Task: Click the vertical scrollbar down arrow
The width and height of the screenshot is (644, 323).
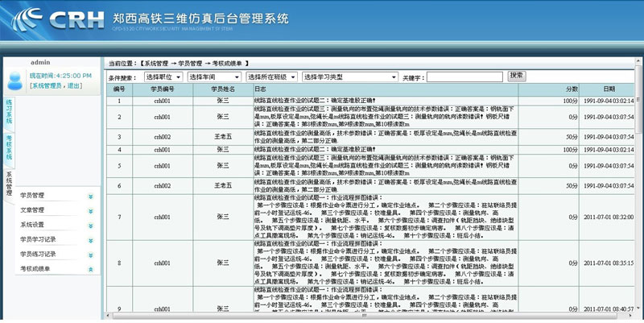Action: [x=638, y=308]
